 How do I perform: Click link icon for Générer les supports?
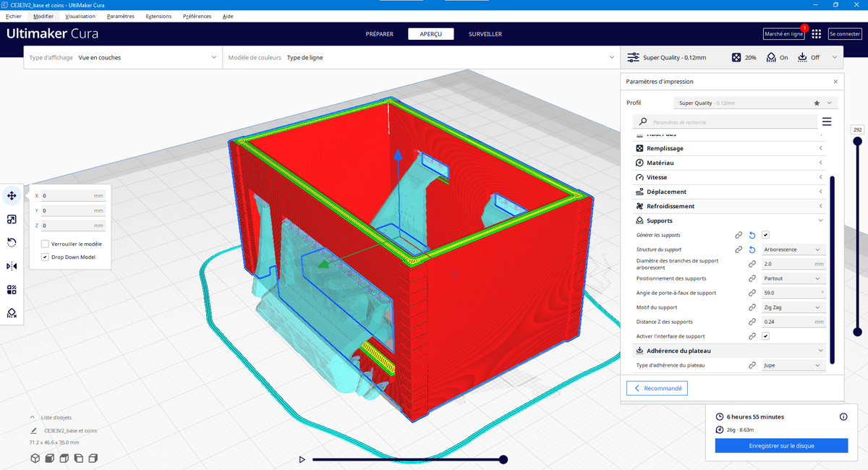(x=739, y=235)
